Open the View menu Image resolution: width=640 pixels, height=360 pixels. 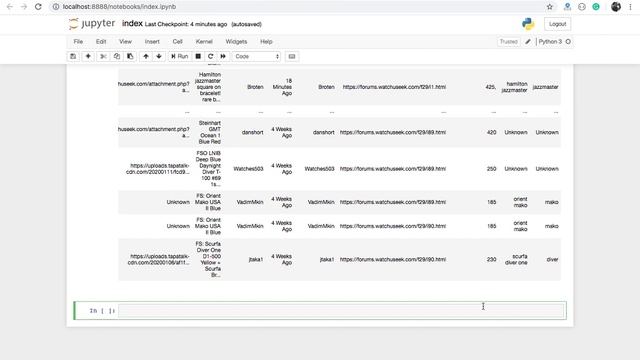pyautogui.click(x=125, y=42)
